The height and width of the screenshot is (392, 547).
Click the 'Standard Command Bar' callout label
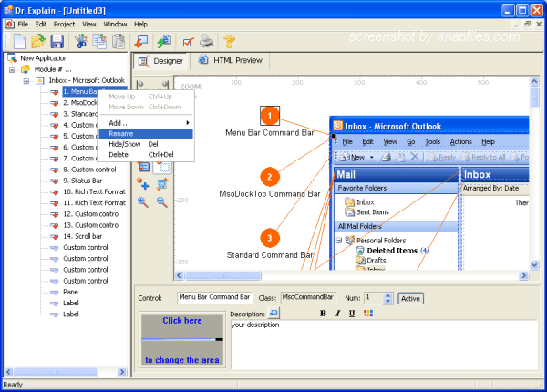(x=270, y=255)
